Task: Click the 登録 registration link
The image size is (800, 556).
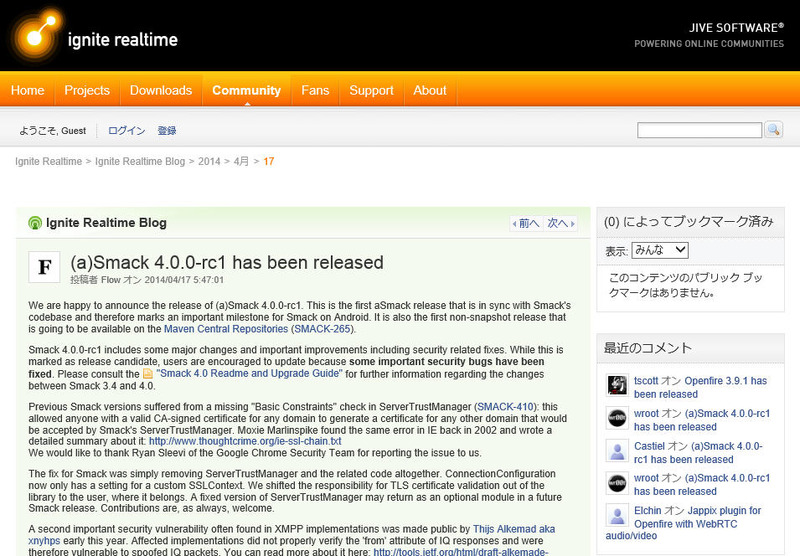Action: coord(166,131)
